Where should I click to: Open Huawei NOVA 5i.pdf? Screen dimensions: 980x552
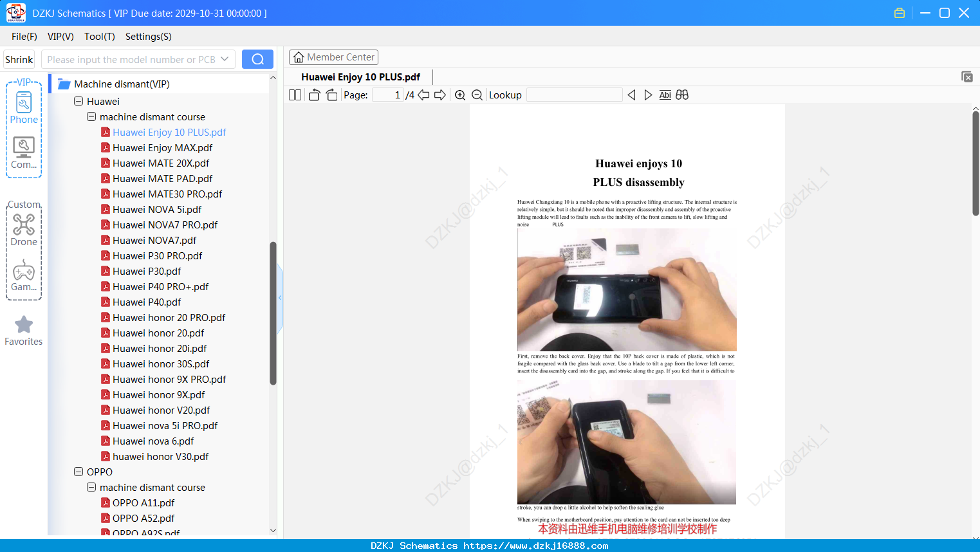point(157,209)
